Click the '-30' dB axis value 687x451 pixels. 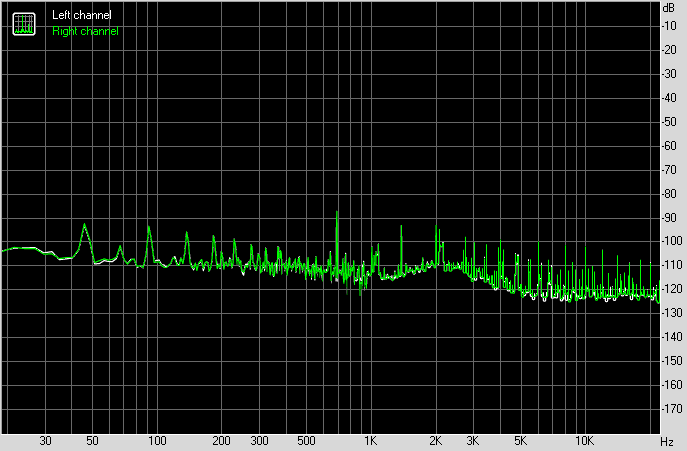pos(669,74)
